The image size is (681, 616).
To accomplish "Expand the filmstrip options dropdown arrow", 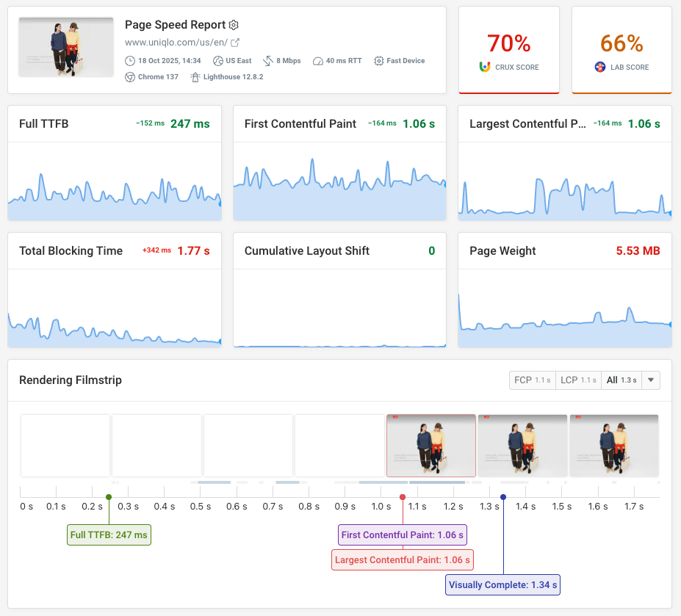I will (651, 380).
